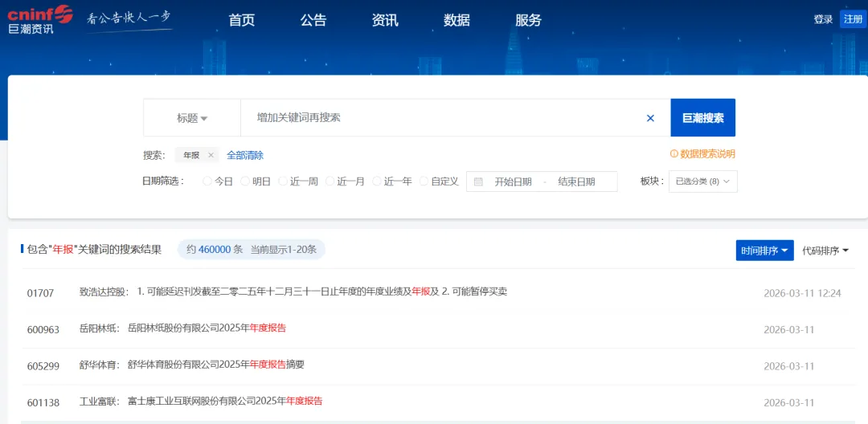Open the calendar icon in the date range field
This screenshot has height=424, width=868.
pos(478,181)
